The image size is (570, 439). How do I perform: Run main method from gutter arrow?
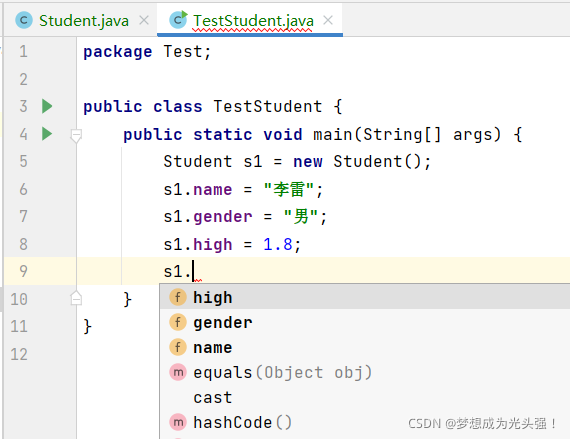47,134
